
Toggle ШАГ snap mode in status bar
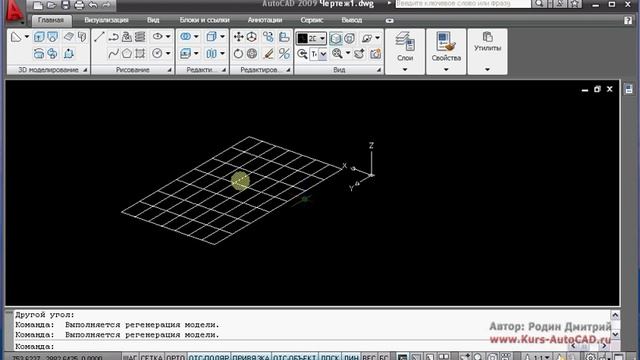pos(130,357)
